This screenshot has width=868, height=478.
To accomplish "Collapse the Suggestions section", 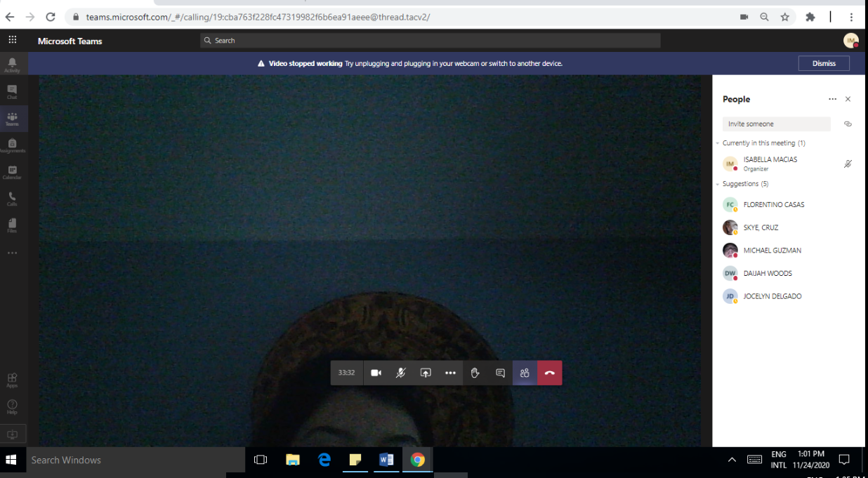I will click(718, 184).
